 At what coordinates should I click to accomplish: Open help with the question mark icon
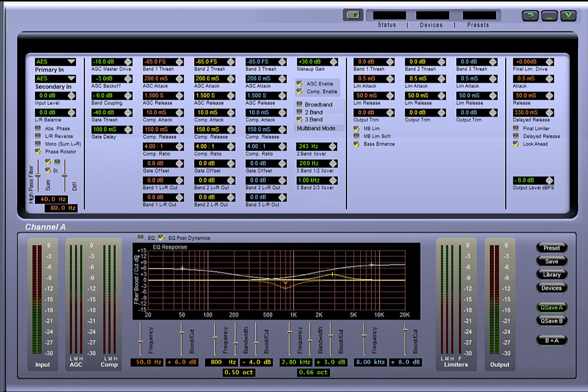click(530, 16)
